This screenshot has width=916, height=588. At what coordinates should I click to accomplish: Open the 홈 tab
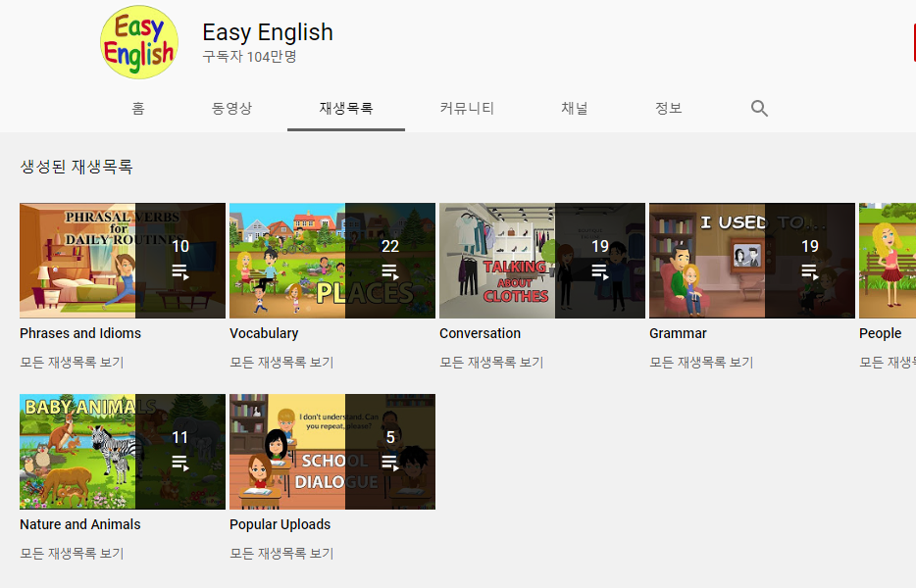coord(138,108)
